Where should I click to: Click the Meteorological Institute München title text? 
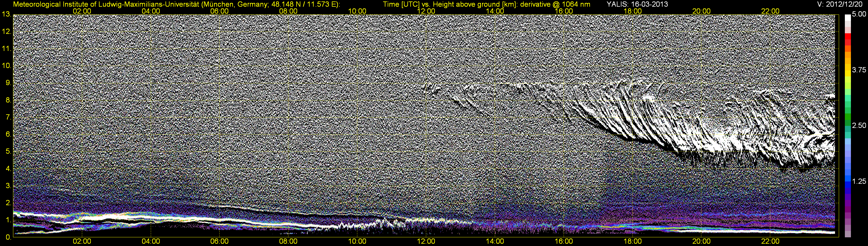[176, 4]
